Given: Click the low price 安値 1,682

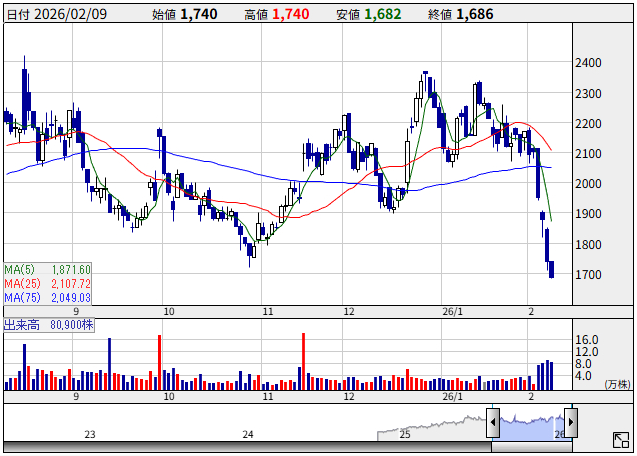Looking at the screenshot, I should pyautogui.click(x=368, y=14).
